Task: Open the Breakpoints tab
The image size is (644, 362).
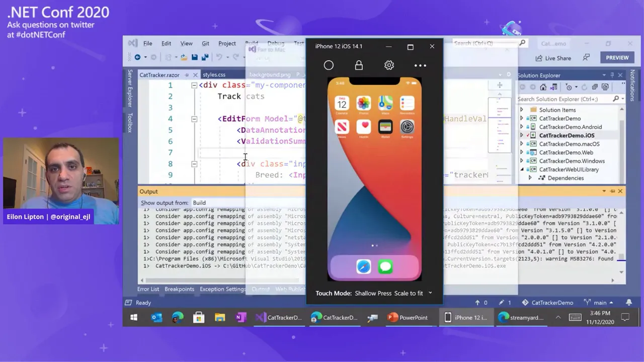Action: click(179, 289)
